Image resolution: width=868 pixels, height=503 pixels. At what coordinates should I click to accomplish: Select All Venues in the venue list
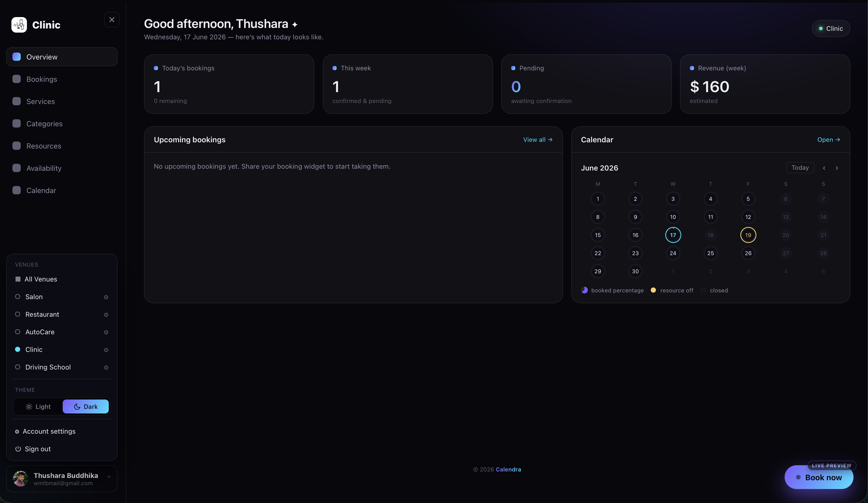[62, 279]
